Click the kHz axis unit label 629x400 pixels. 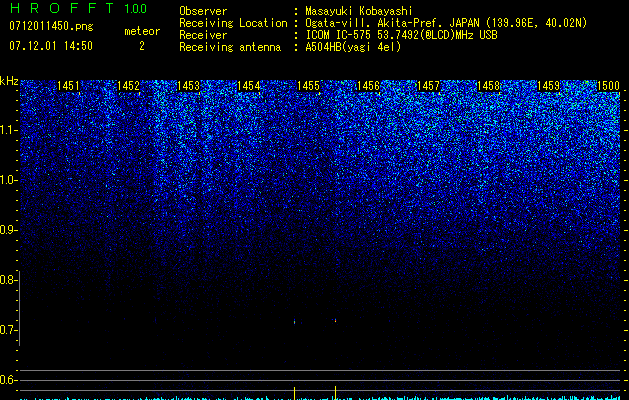tap(9, 81)
